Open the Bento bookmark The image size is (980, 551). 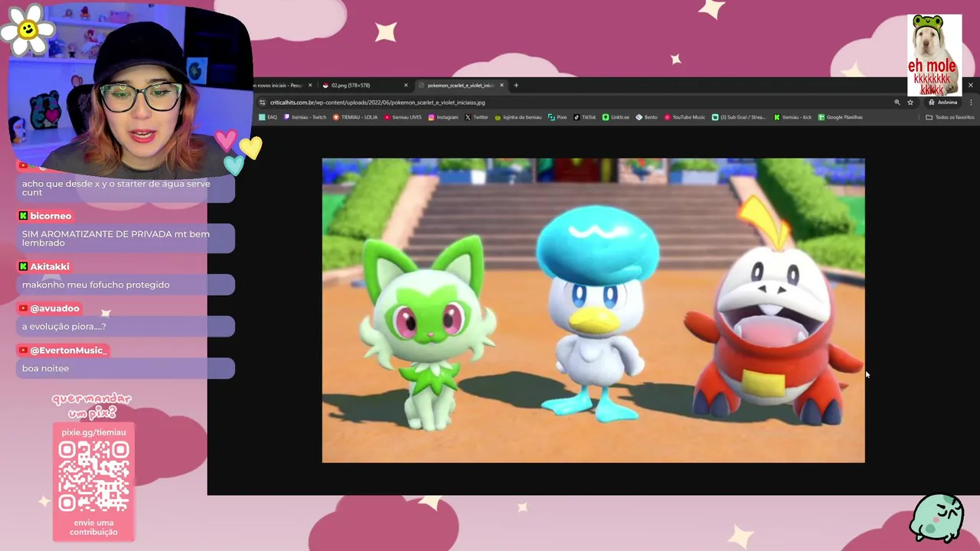click(647, 117)
